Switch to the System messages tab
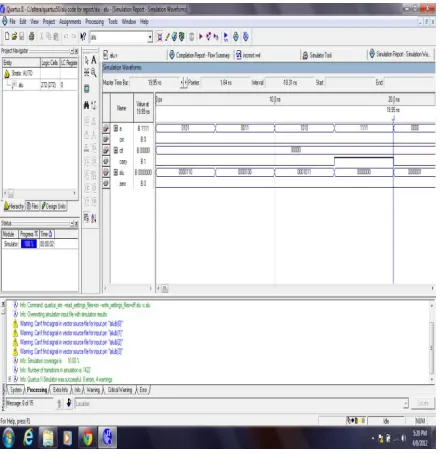This screenshot has height=454, width=440. click(15, 390)
